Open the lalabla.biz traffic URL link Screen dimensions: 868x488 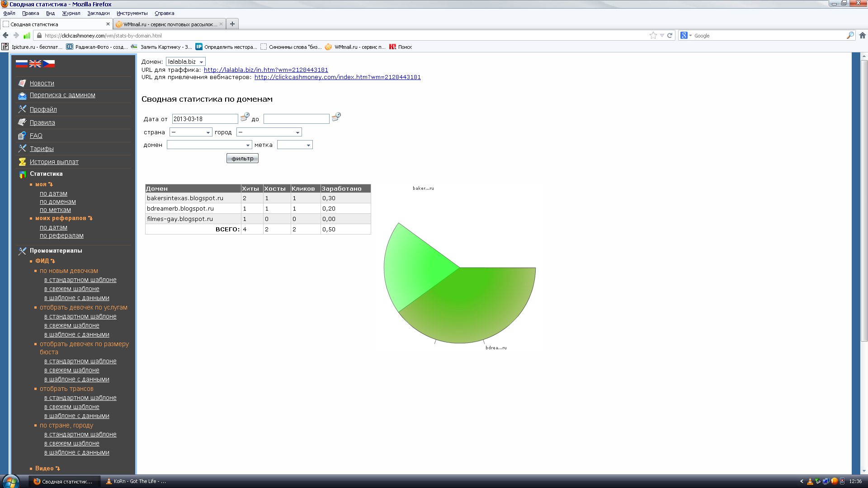(x=266, y=70)
